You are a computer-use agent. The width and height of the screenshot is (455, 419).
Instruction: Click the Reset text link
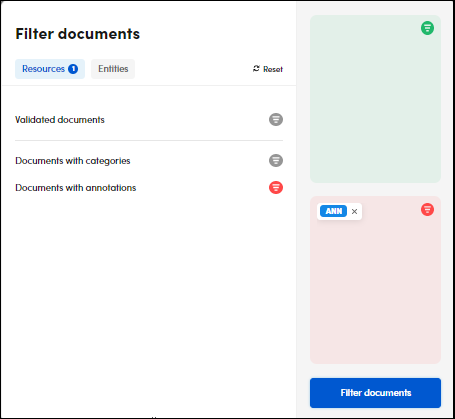(273, 69)
